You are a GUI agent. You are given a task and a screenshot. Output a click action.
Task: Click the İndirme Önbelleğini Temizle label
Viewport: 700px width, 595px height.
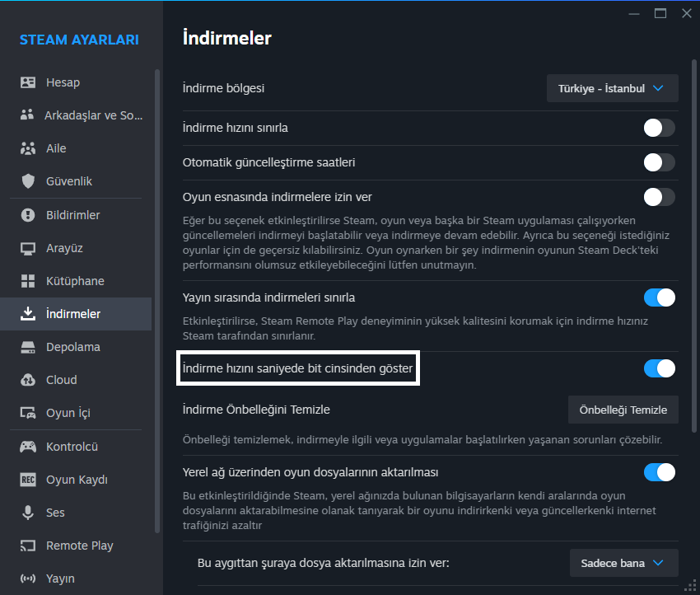256,410
